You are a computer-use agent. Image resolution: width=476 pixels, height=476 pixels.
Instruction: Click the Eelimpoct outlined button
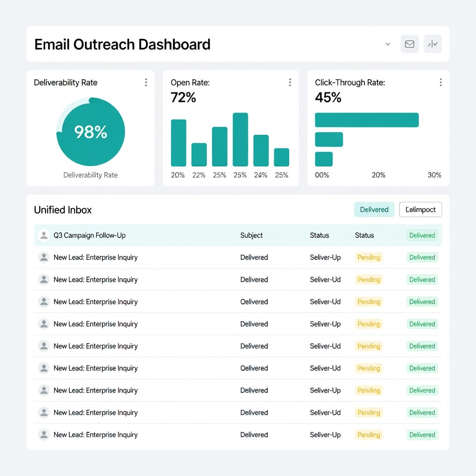(x=420, y=210)
